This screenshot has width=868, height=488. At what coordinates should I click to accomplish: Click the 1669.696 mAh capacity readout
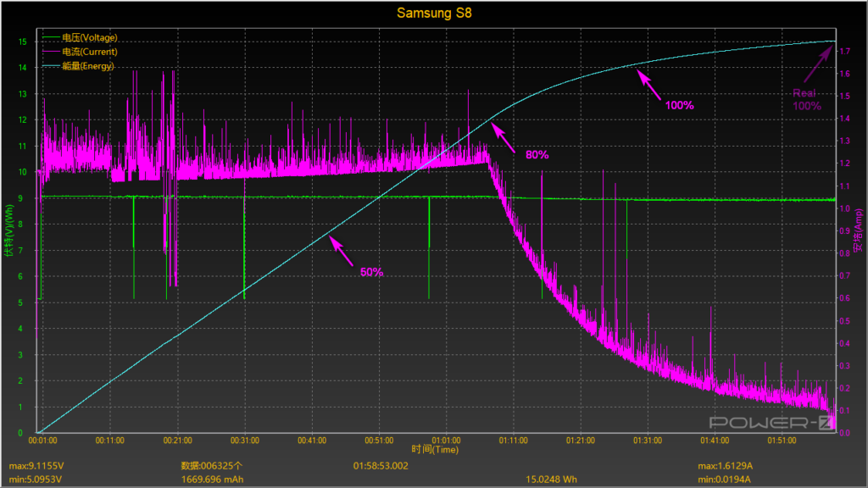(x=213, y=480)
